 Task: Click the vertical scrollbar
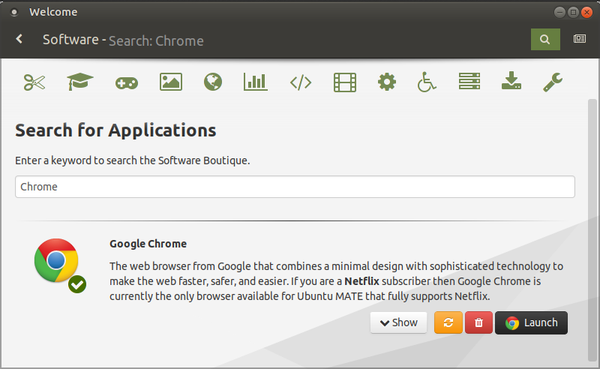[592, 230]
